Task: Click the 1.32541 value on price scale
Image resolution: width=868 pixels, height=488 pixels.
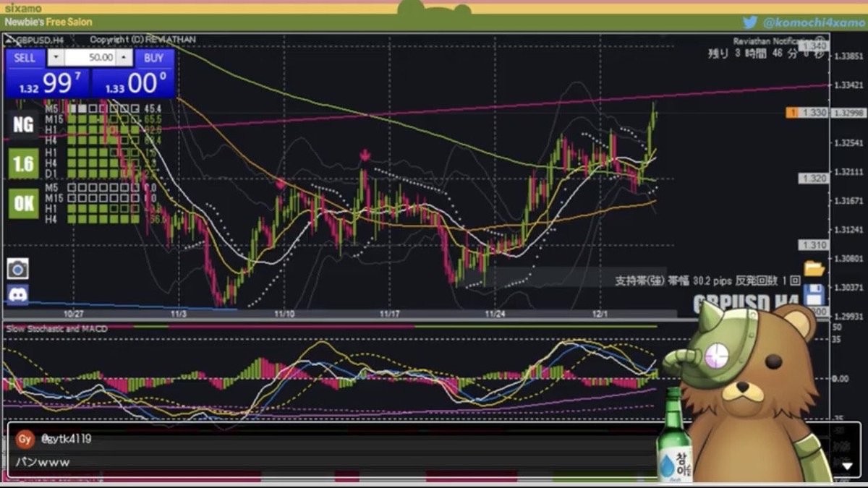Action: (848, 142)
